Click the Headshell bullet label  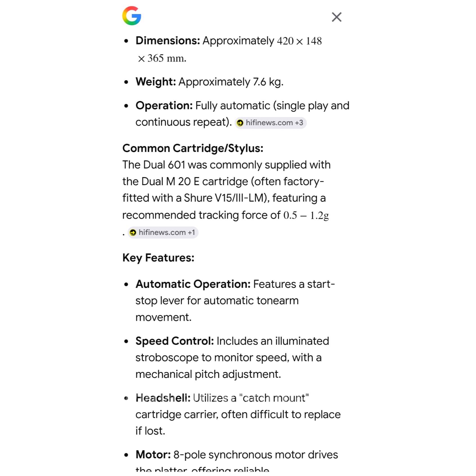[163, 398]
